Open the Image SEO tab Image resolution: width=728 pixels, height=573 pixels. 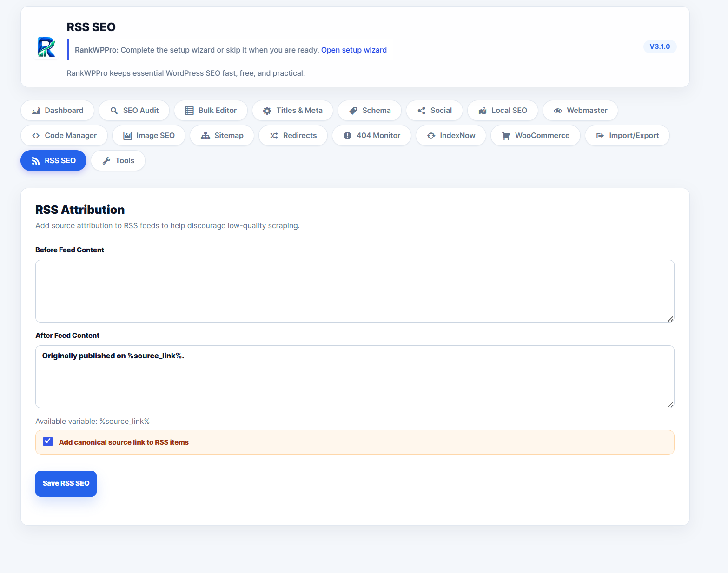[149, 136]
